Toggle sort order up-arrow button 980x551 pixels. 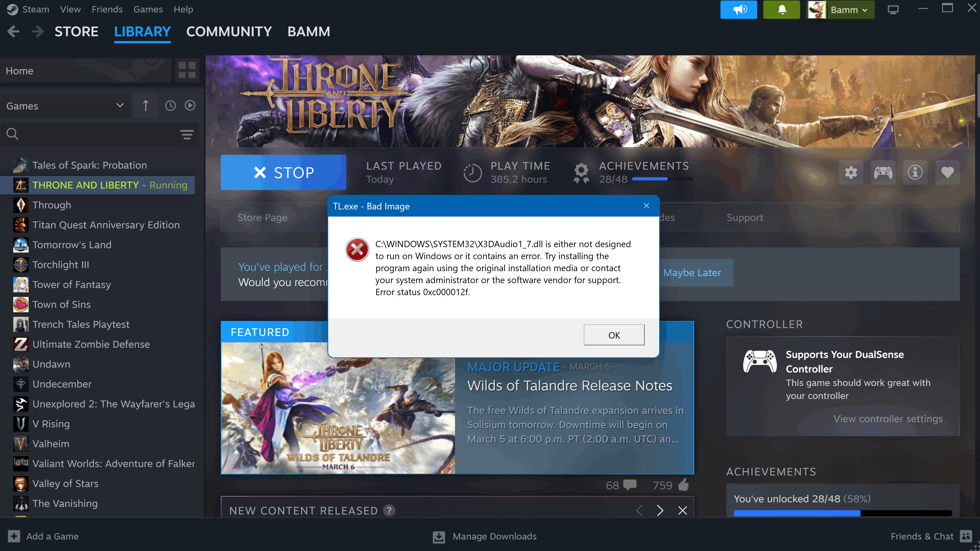(145, 106)
